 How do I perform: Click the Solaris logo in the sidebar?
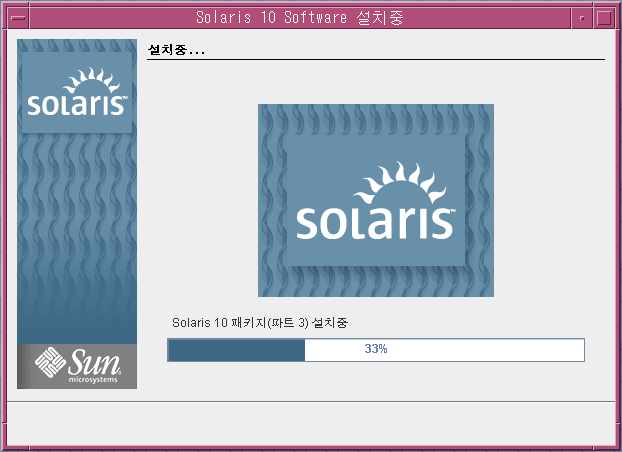click(x=77, y=92)
